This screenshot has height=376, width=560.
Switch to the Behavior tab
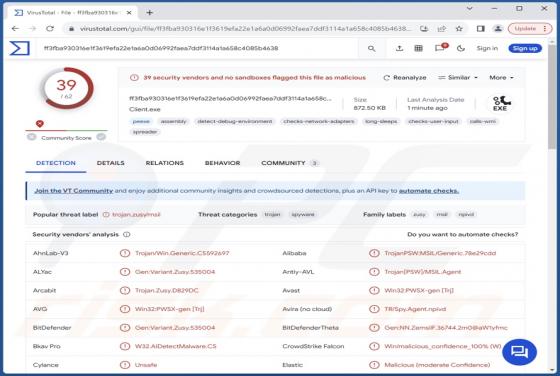[x=222, y=163]
